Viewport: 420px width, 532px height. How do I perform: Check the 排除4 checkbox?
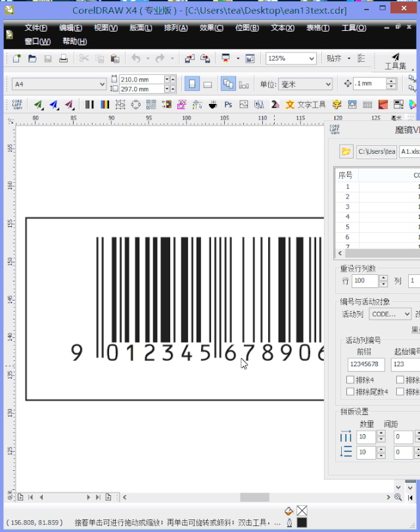[350, 379]
